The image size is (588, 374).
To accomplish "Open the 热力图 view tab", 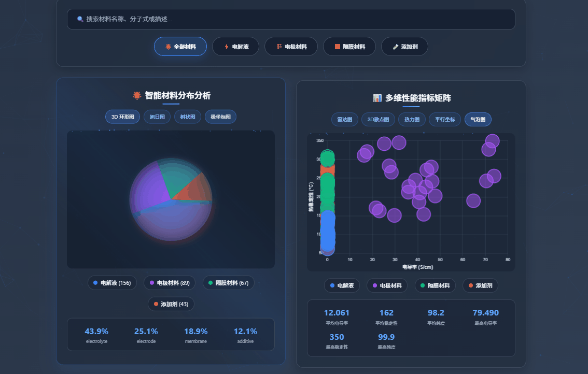I will coord(412,120).
